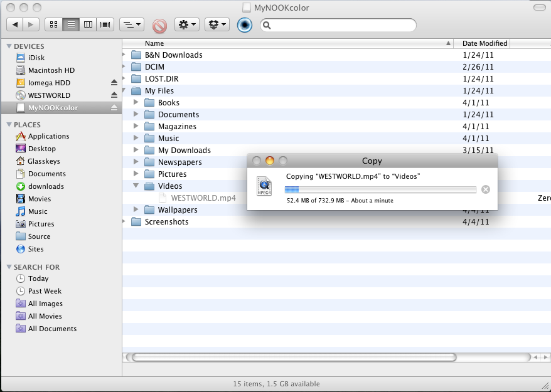The height and width of the screenshot is (392, 551).
Task: Eject the WESTWORLD disc
Action: [x=114, y=95]
